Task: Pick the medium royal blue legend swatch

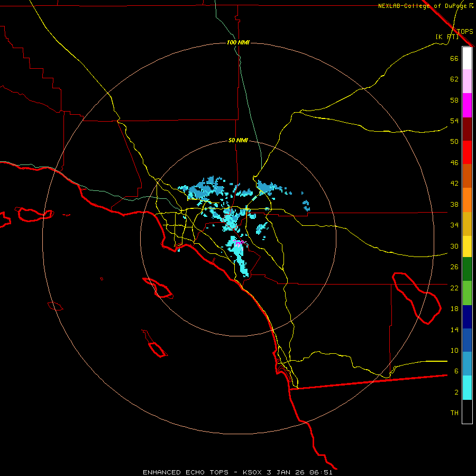Action: coord(467,340)
